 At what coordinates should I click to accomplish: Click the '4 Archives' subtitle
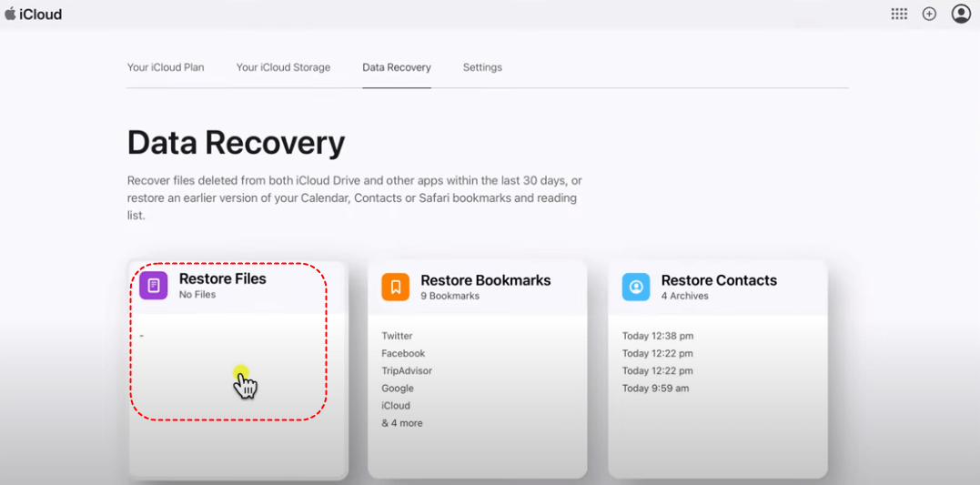click(x=685, y=296)
